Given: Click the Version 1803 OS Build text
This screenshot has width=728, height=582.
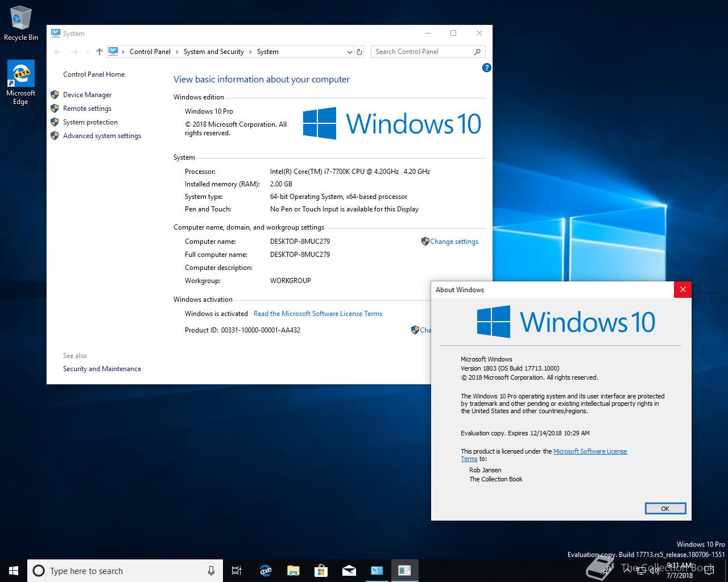Looking at the screenshot, I should click(510, 368).
